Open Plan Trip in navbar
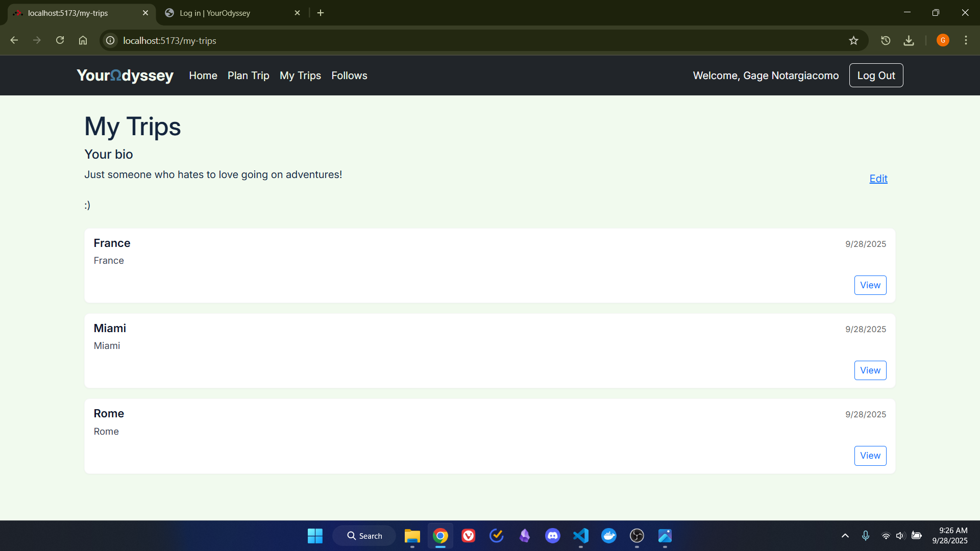This screenshot has height=551, width=980. point(248,76)
